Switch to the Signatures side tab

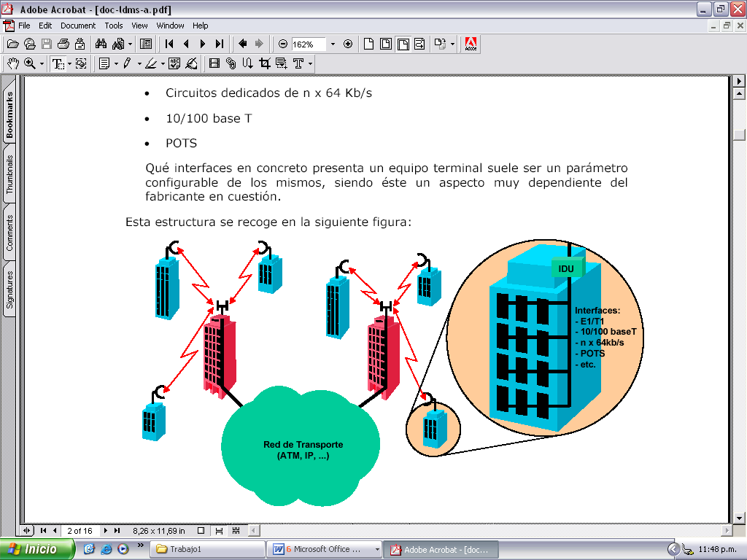click(9, 290)
